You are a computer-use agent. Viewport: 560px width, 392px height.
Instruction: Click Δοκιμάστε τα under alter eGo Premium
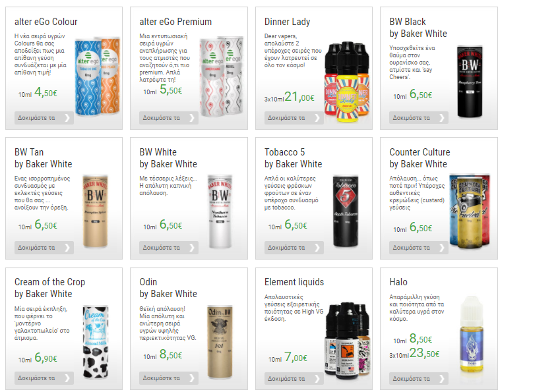[169, 118]
